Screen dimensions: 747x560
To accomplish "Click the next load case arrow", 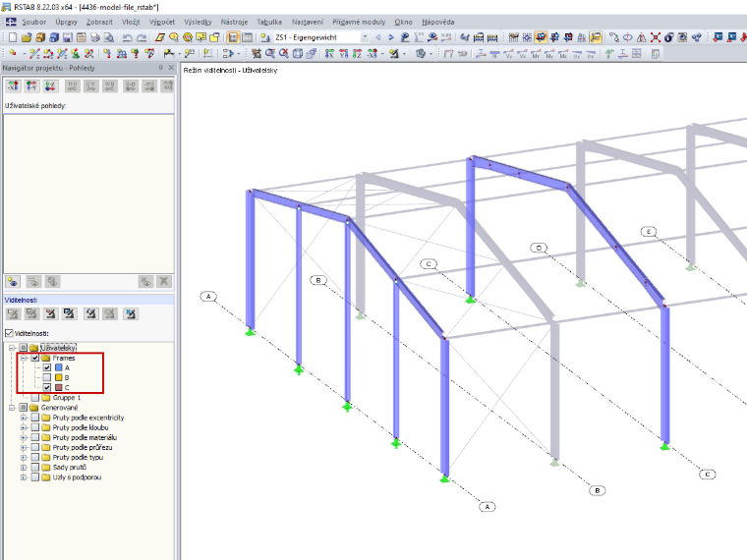I will [391, 37].
